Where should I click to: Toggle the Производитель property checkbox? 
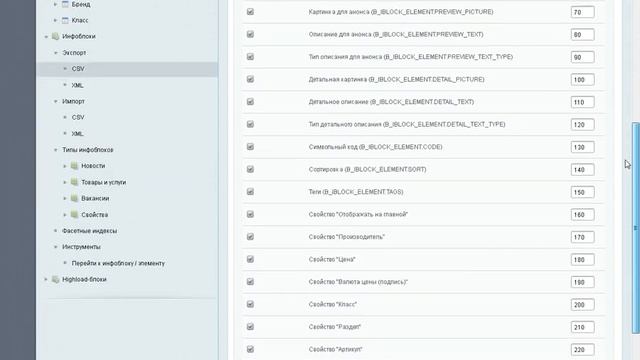[250, 237]
